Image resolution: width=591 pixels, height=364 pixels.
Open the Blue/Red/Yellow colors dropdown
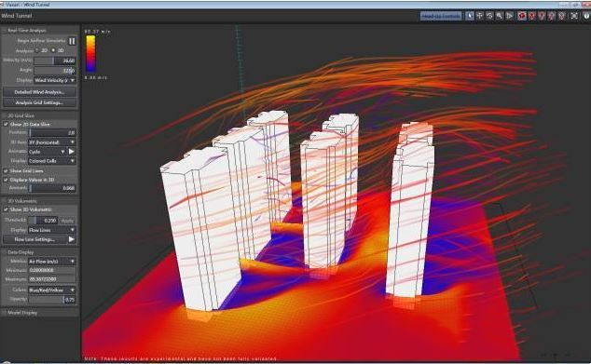[x=52, y=290]
